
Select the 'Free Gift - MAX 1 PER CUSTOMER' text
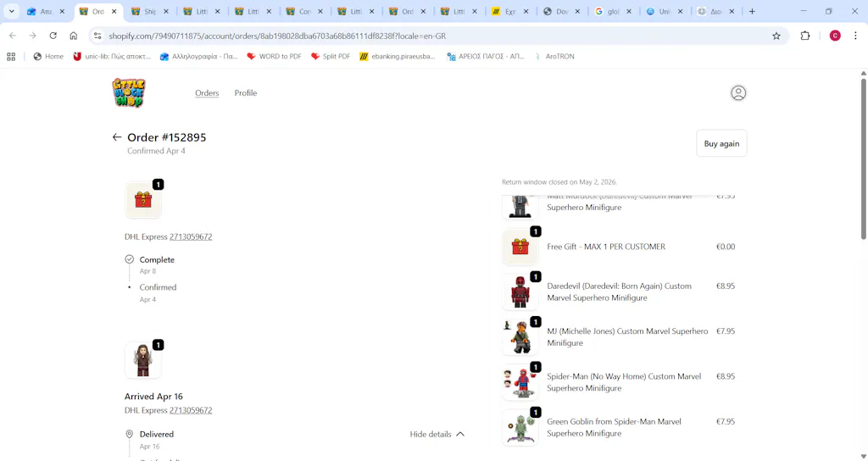(606, 247)
